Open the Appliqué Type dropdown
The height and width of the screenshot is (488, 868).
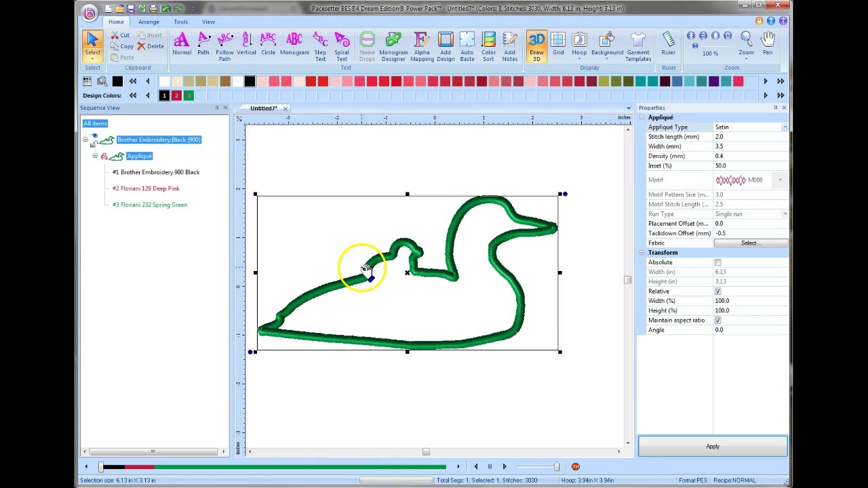785,127
